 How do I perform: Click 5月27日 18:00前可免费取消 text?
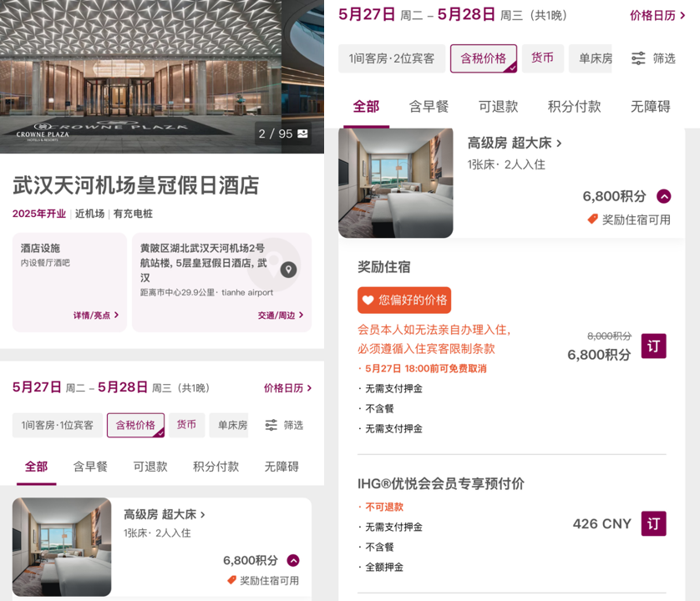426,369
